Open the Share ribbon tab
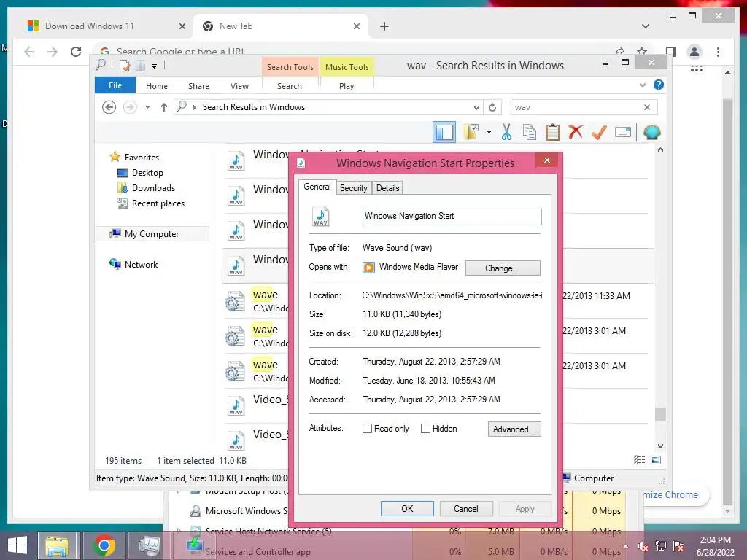 point(198,86)
